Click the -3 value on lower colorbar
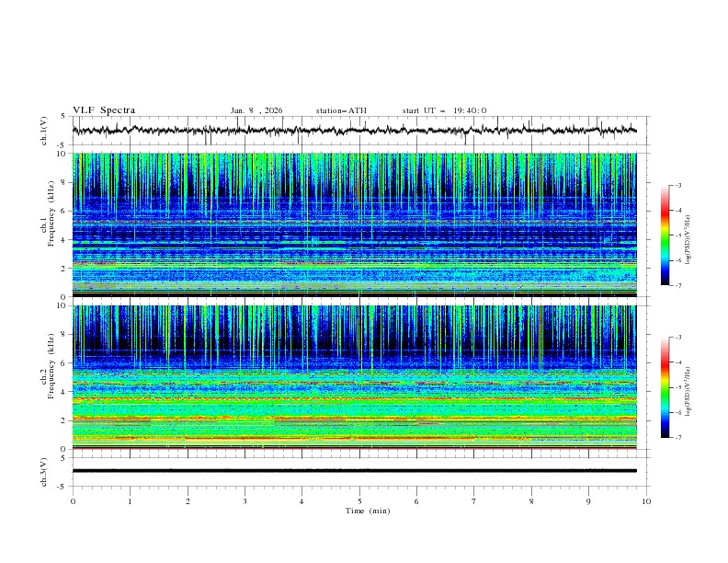Viewport: 728px width, 563px height. click(x=677, y=339)
